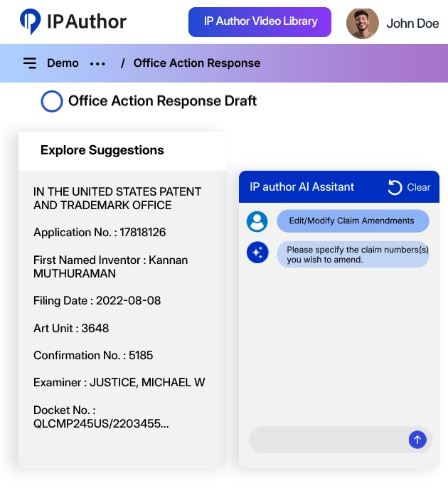Click John Doe's profile avatar
The height and width of the screenshot is (498, 448).
tap(362, 23)
